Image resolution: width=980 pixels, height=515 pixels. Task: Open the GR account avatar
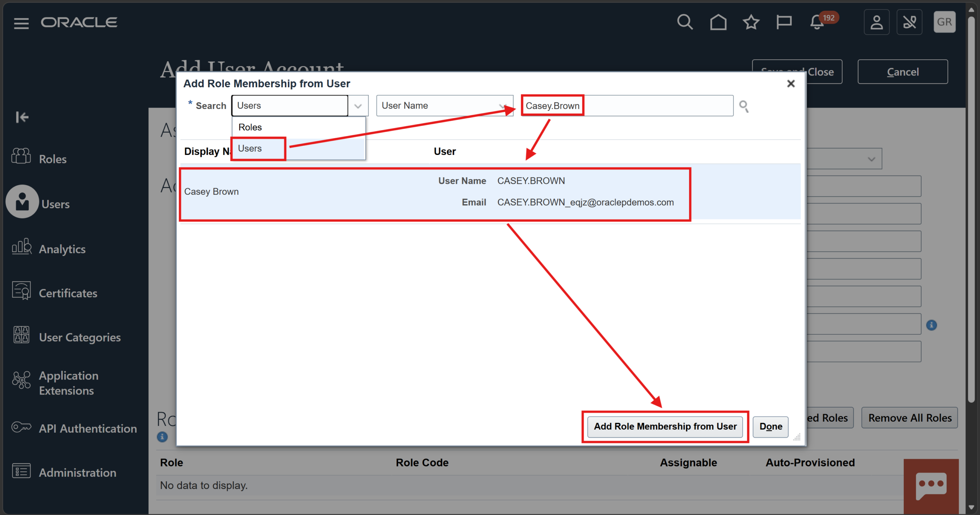(x=944, y=22)
